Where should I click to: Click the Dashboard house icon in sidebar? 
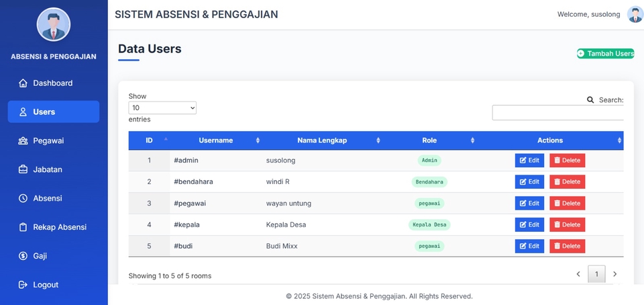click(x=23, y=83)
